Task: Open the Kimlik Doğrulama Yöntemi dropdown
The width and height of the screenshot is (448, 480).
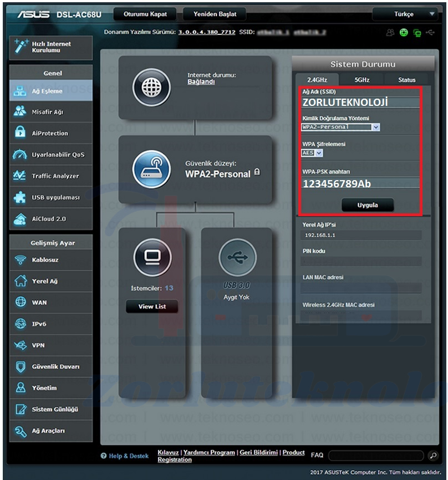Action: click(340, 127)
